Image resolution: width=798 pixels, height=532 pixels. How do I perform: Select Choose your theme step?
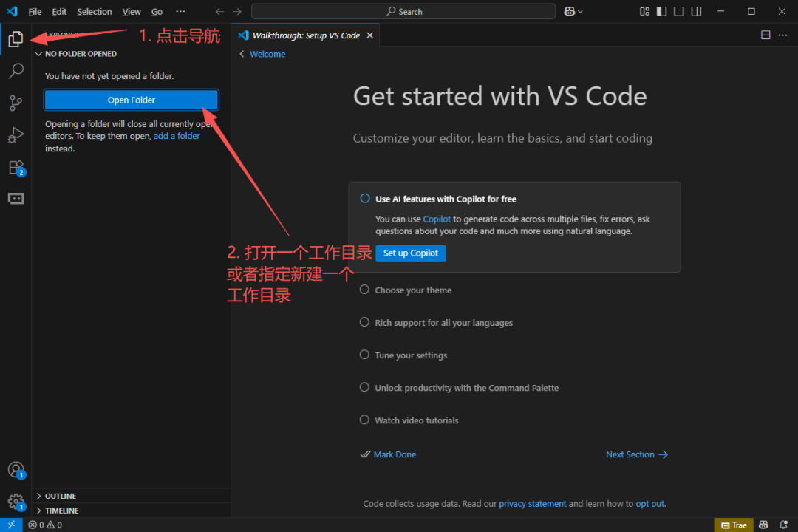413,290
